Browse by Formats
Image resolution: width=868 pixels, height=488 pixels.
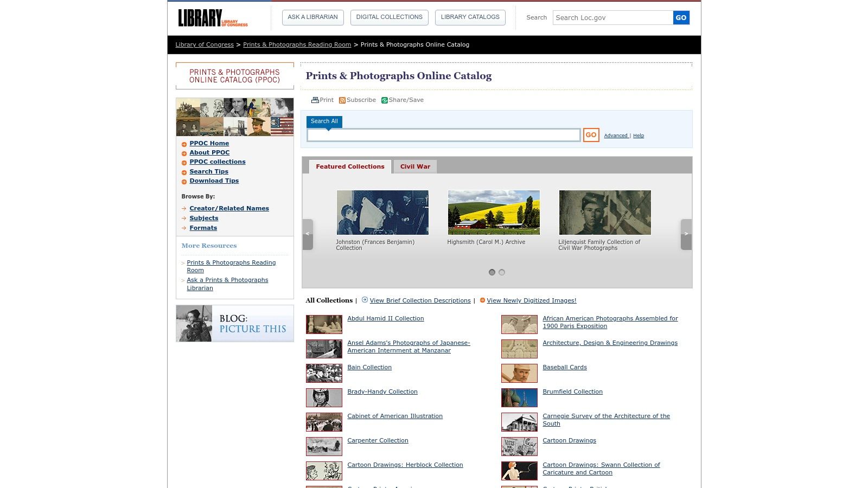203,228
